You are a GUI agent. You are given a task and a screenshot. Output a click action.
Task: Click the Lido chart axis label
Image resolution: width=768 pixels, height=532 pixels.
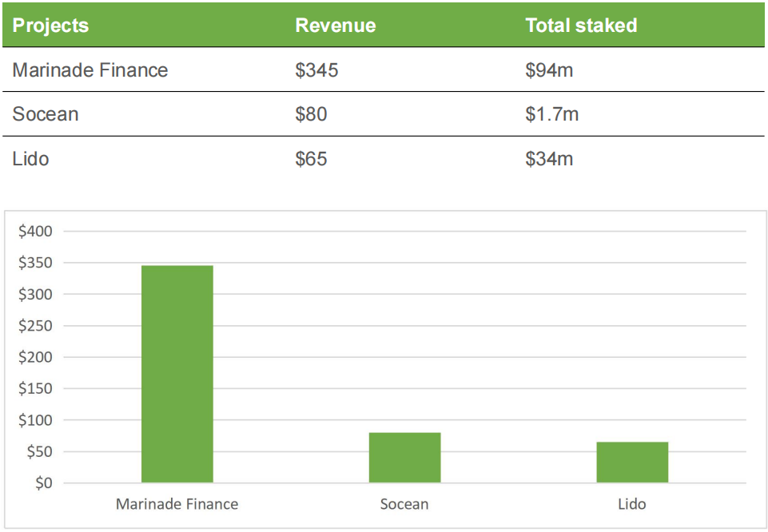[632, 504]
